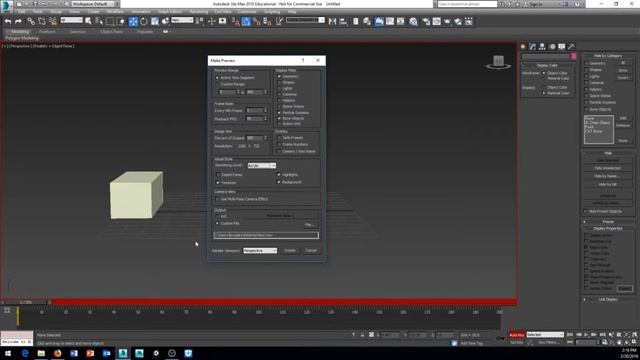This screenshot has width=640, height=360.
Task: Open the Render Setup icon
Action: 426,21
